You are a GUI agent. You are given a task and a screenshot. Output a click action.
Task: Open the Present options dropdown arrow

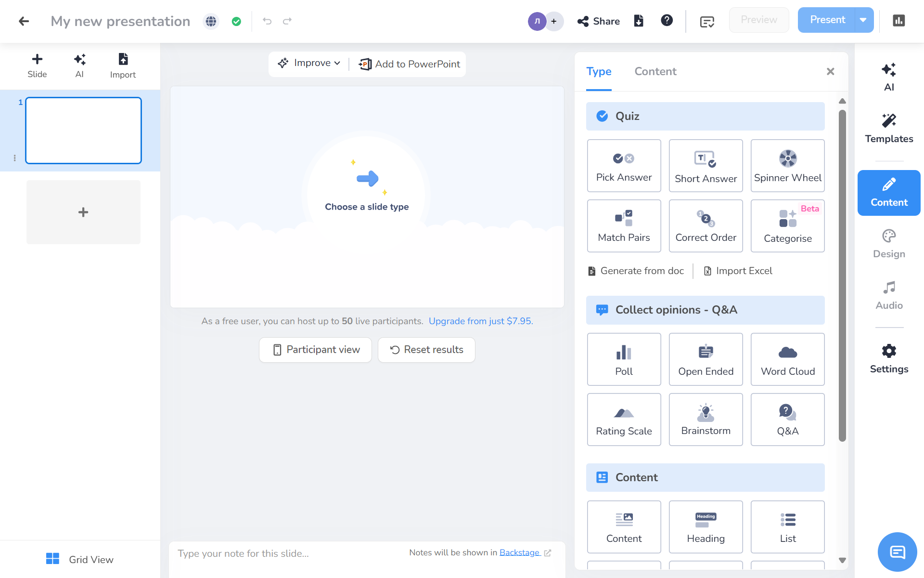(864, 20)
